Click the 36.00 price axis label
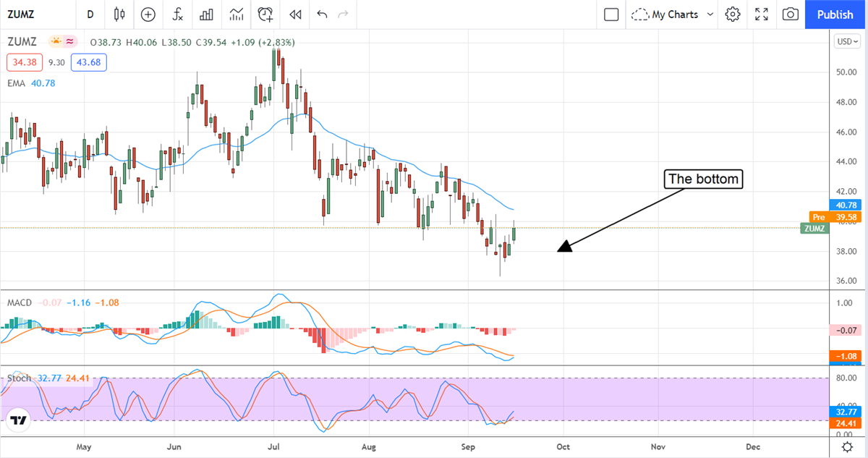The image size is (868, 458). (847, 281)
